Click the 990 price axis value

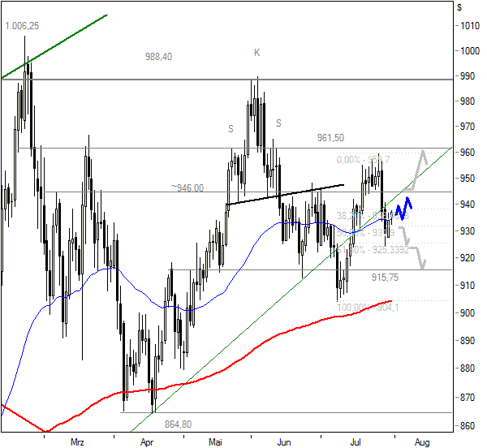point(468,76)
